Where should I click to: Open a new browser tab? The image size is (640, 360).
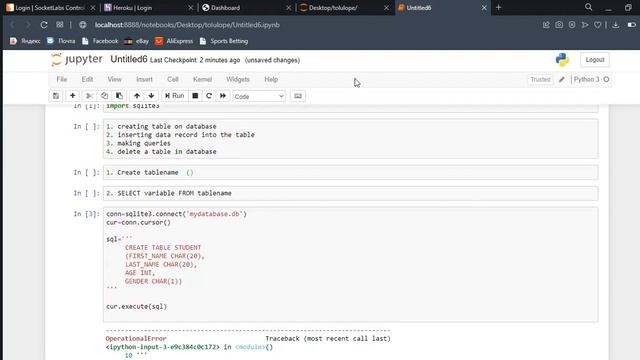498,7
